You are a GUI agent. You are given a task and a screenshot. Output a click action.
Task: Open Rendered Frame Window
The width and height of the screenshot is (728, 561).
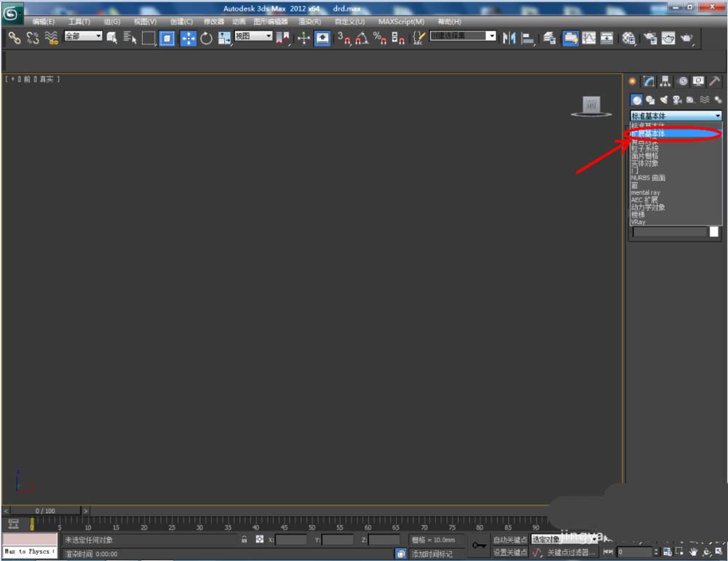668,38
